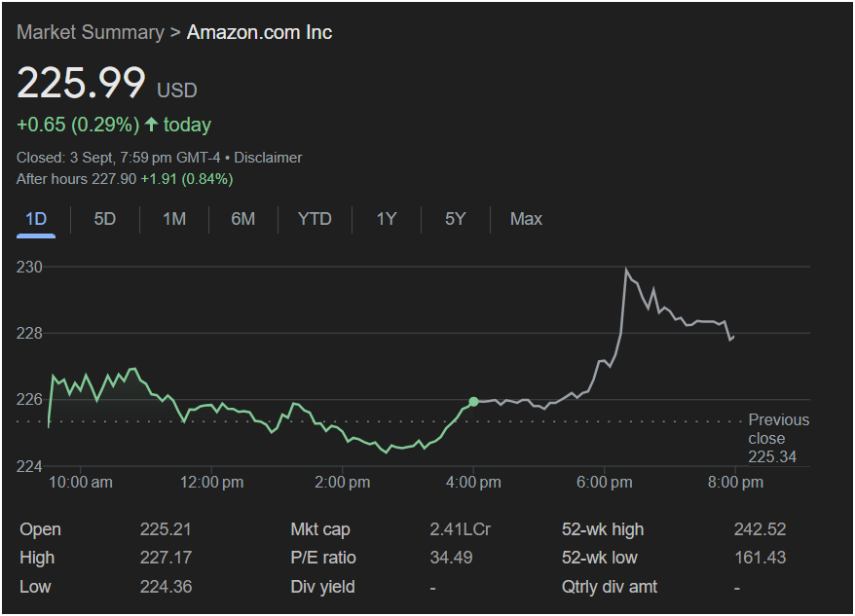The width and height of the screenshot is (855, 616).
Task: Select the 1D time range tab
Action: pyautogui.click(x=36, y=219)
